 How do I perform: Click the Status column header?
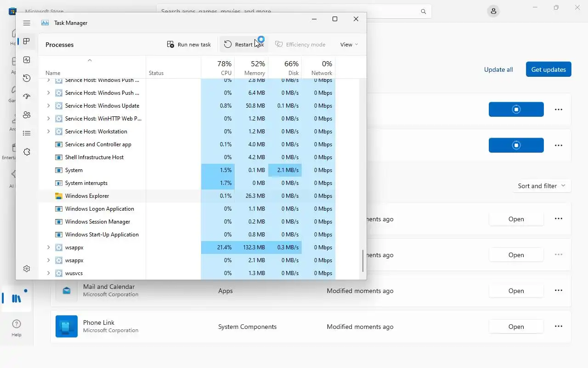tap(173, 68)
